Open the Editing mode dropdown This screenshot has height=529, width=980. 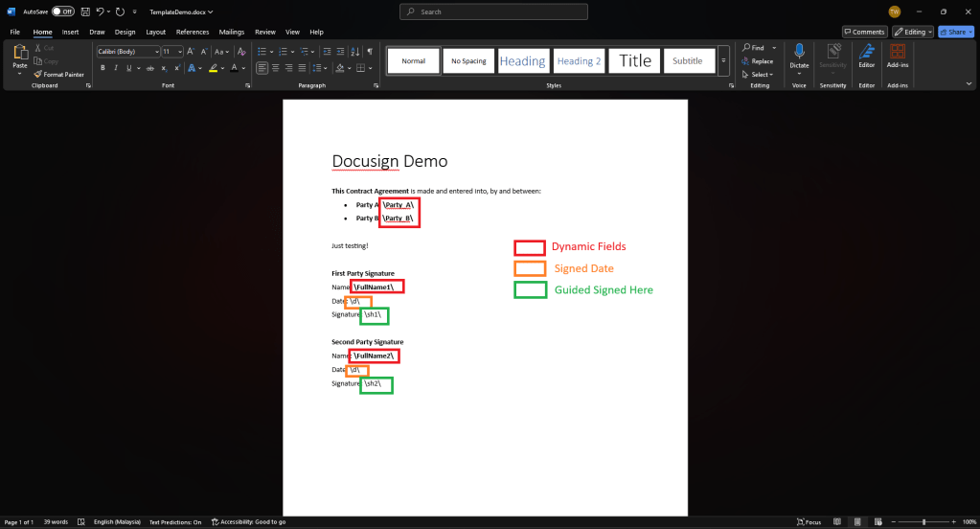coord(913,32)
